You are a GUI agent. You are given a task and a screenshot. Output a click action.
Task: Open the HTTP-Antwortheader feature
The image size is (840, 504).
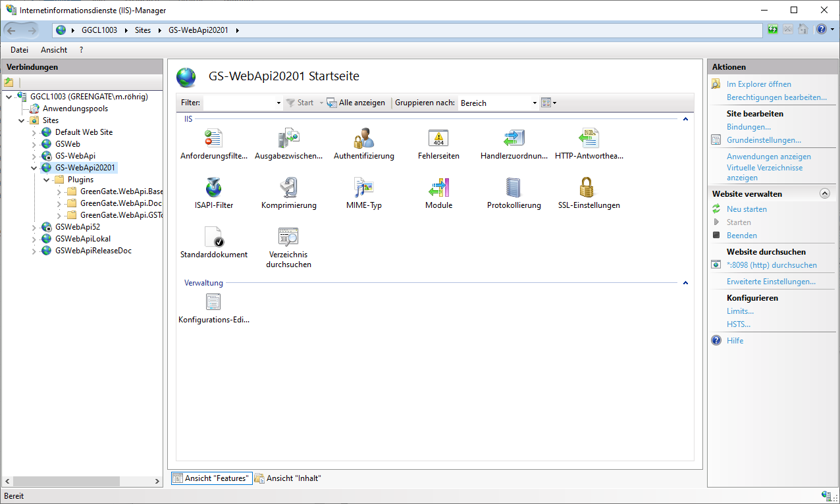589,145
